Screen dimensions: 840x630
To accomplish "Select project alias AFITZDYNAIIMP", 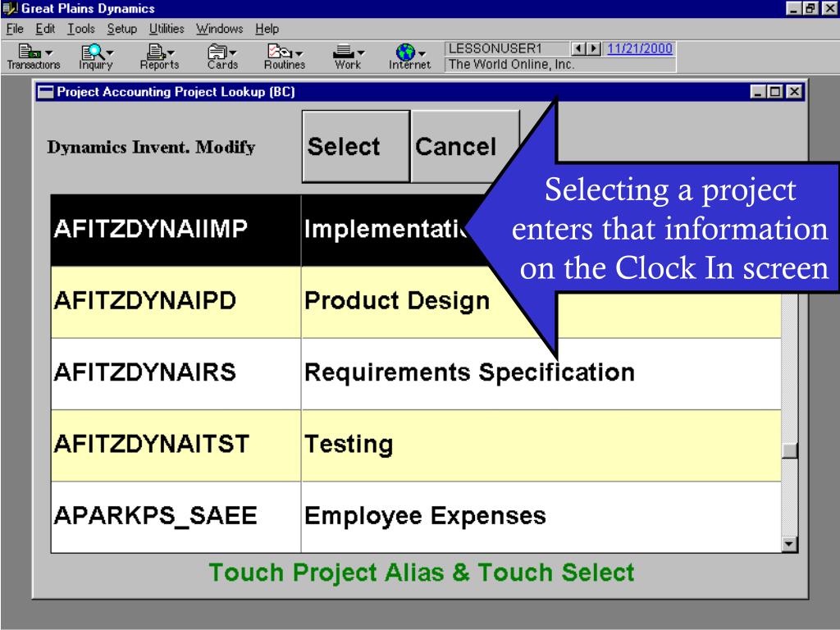I will (x=176, y=231).
